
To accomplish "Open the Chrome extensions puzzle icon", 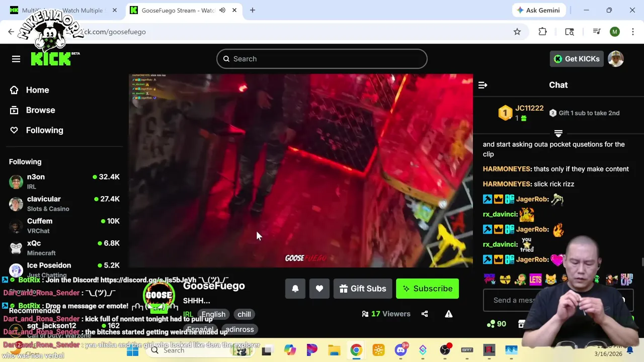I will [x=542, y=32].
